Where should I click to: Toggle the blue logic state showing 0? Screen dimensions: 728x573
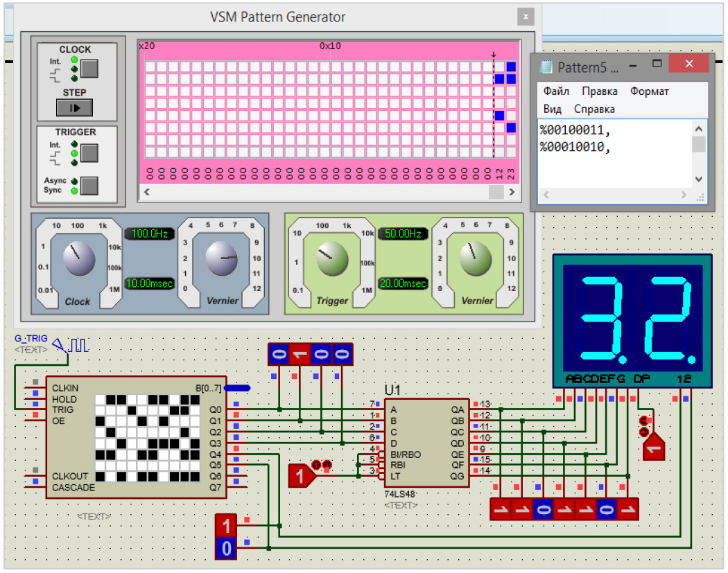point(226,549)
